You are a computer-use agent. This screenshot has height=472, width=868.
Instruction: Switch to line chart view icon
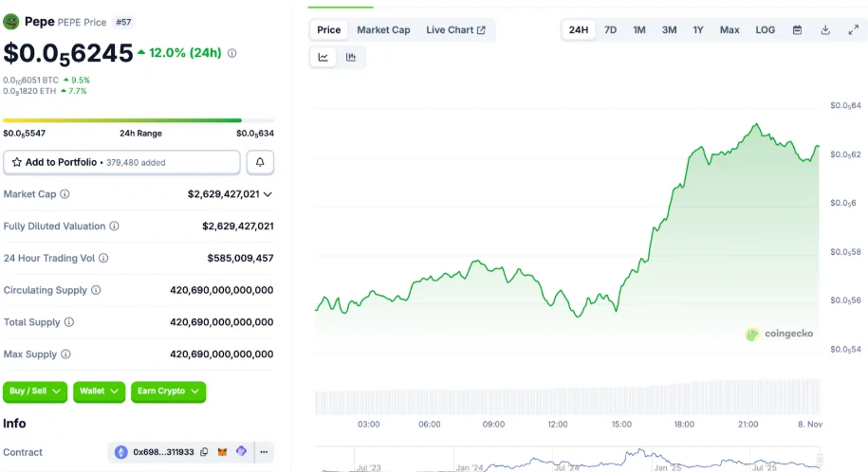[x=323, y=57]
